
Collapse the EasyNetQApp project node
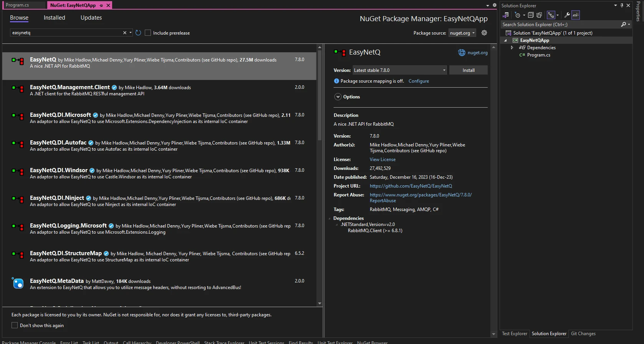505,40
